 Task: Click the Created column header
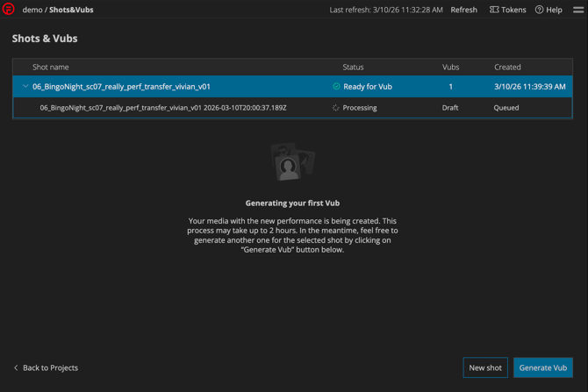pyautogui.click(x=507, y=67)
